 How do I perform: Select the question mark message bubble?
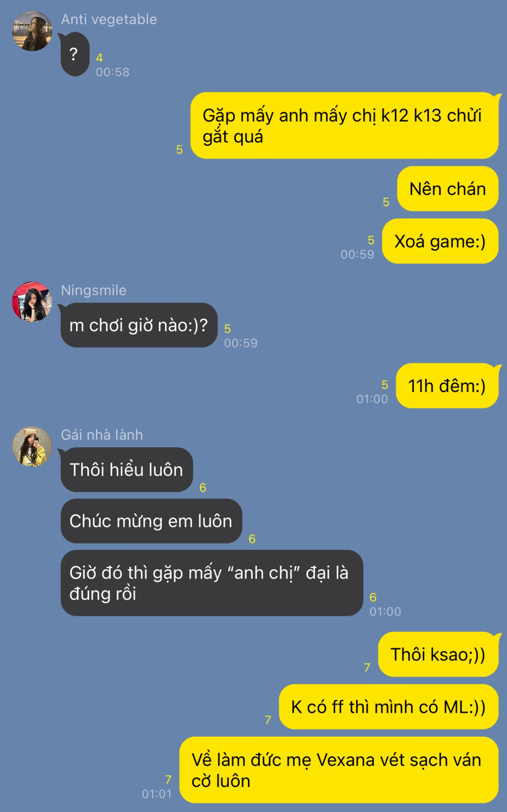click(74, 54)
